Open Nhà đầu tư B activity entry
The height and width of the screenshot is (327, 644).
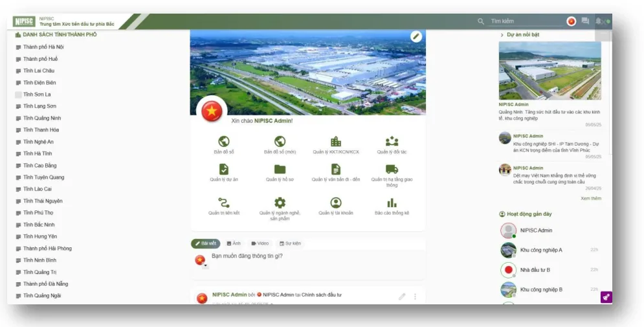point(535,270)
